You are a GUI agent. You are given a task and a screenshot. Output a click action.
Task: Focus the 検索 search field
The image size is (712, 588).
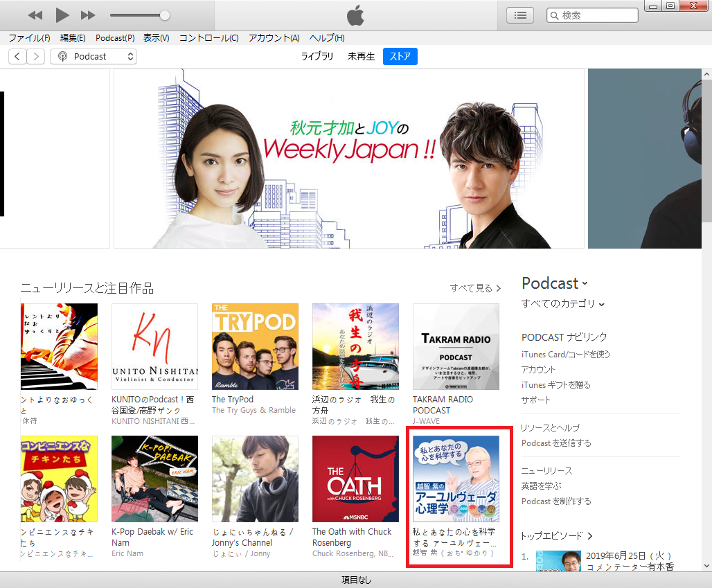[x=593, y=15]
